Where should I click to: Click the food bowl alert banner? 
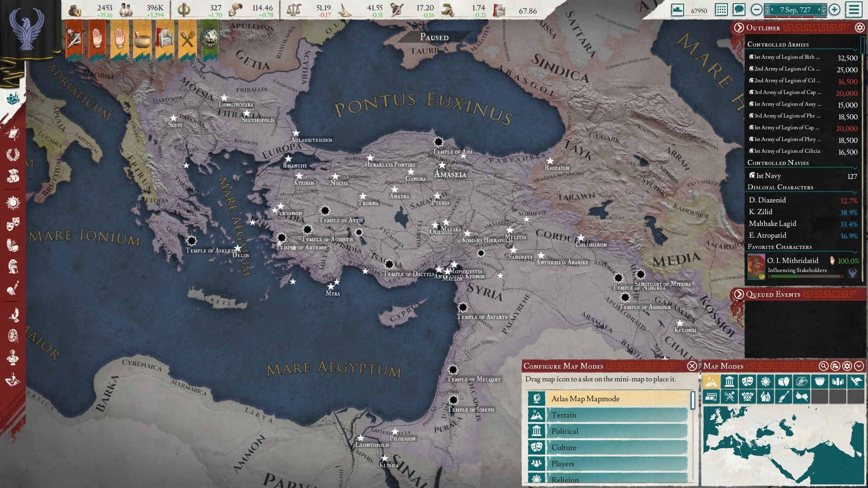tap(142, 40)
